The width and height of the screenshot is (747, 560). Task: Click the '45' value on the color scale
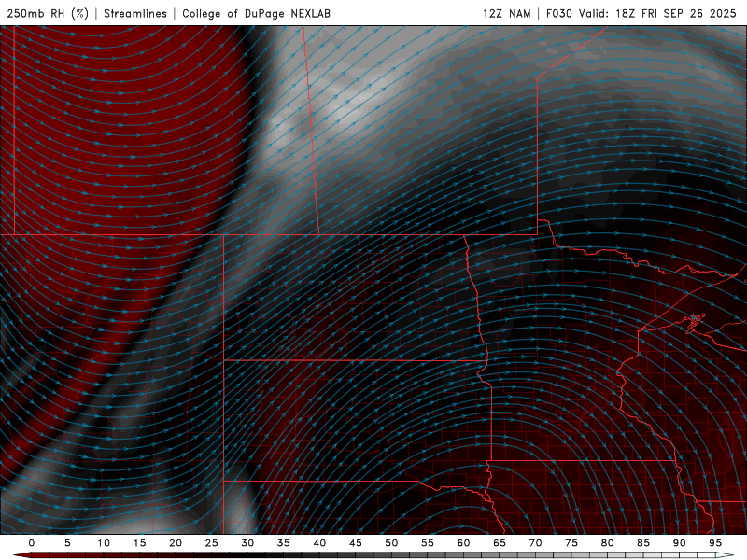coord(356,543)
